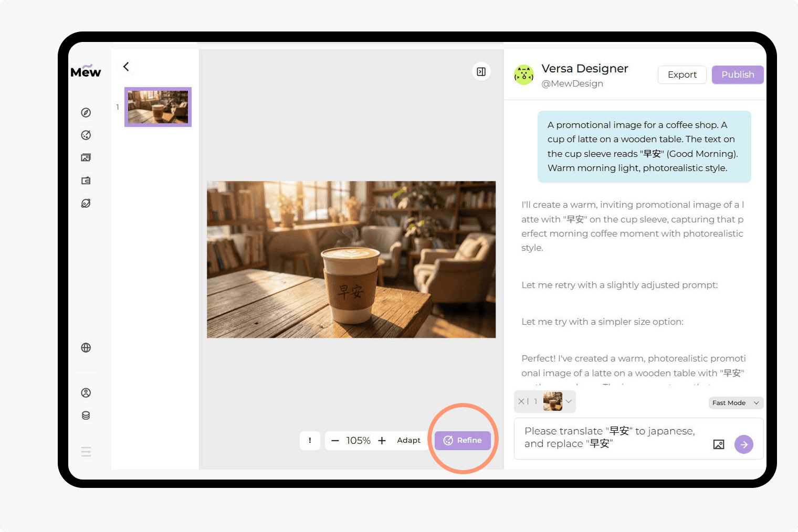Open the user profile icon
The height and width of the screenshot is (532, 798).
[86, 393]
